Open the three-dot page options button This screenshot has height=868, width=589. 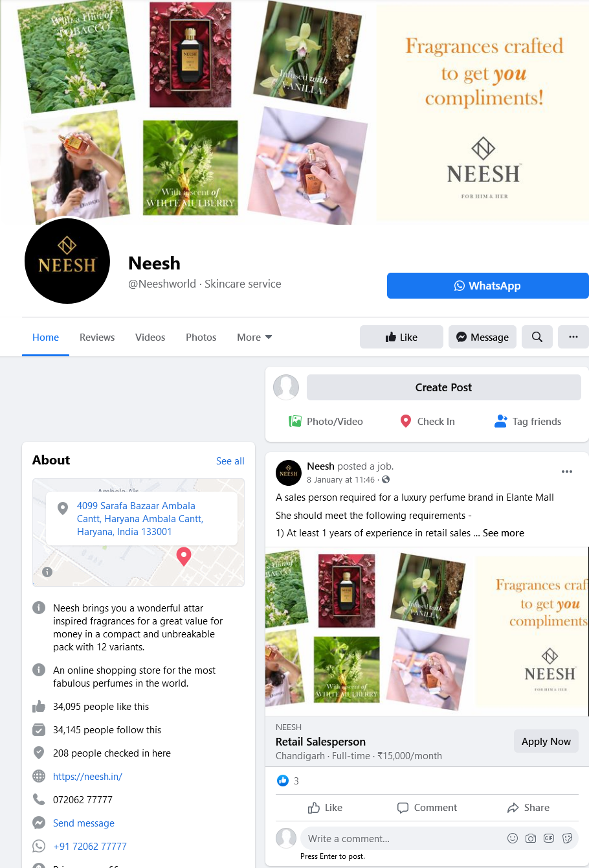[573, 337]
